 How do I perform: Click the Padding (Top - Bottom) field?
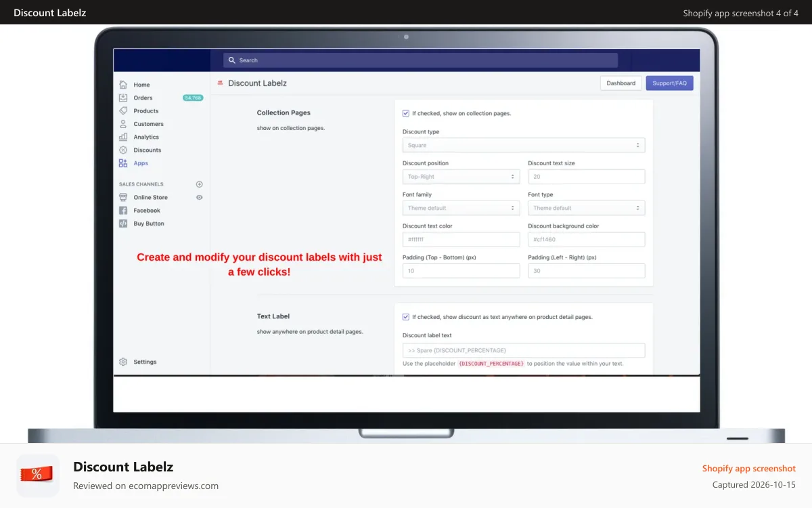pos(461,271)
